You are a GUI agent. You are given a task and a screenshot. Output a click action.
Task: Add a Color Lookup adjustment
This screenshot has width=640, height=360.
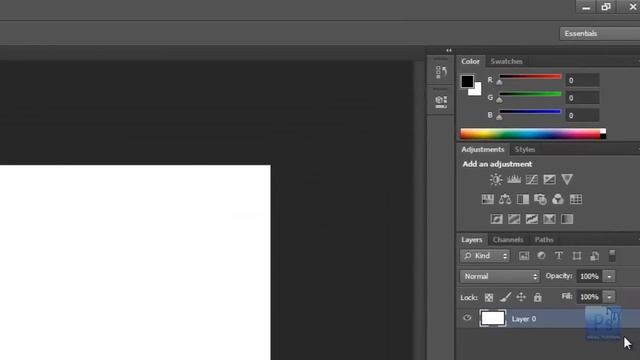point(576,199)
